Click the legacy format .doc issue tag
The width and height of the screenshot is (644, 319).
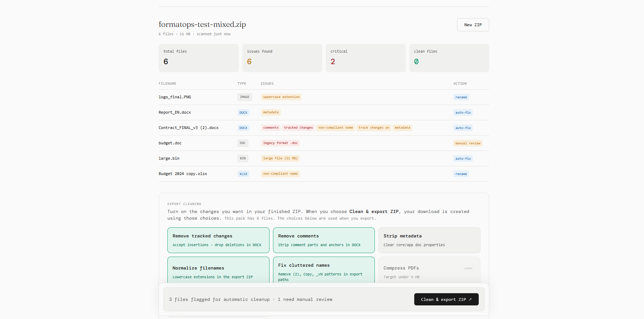[x=280, y=143]
